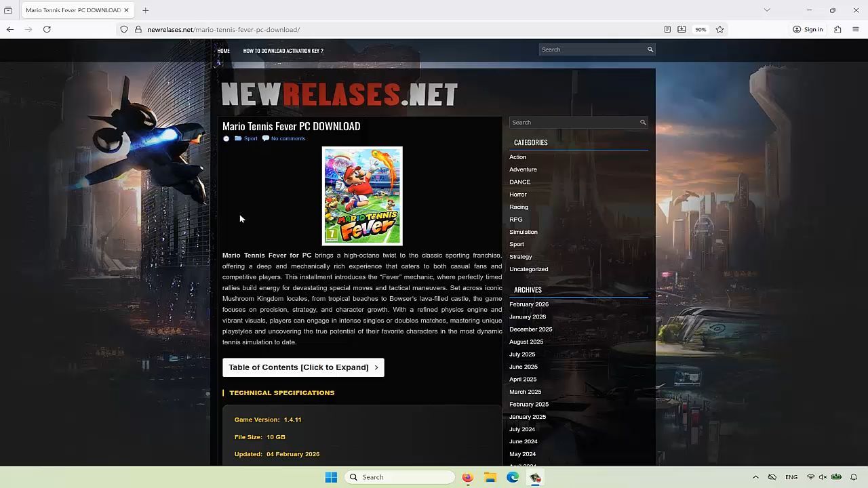Open the Firefox hamburger application menu
This screenshot has height=488, width=868.
855,29
